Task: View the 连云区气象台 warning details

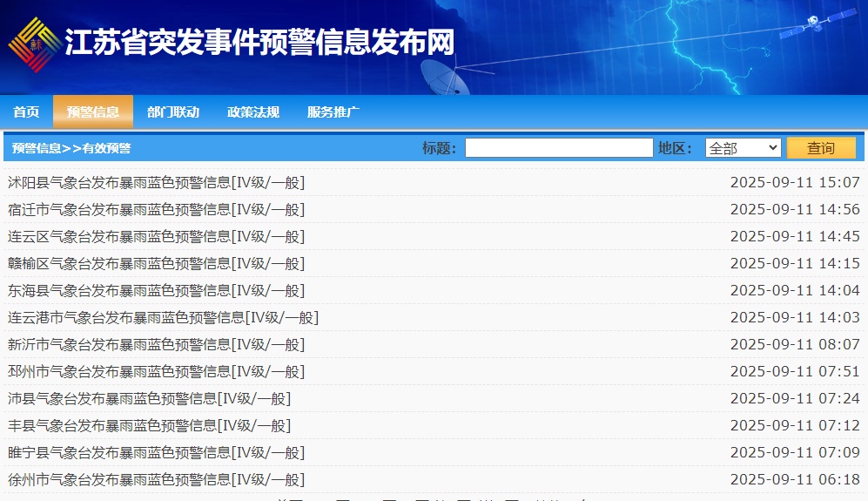Action: click(x=156, y=237)
